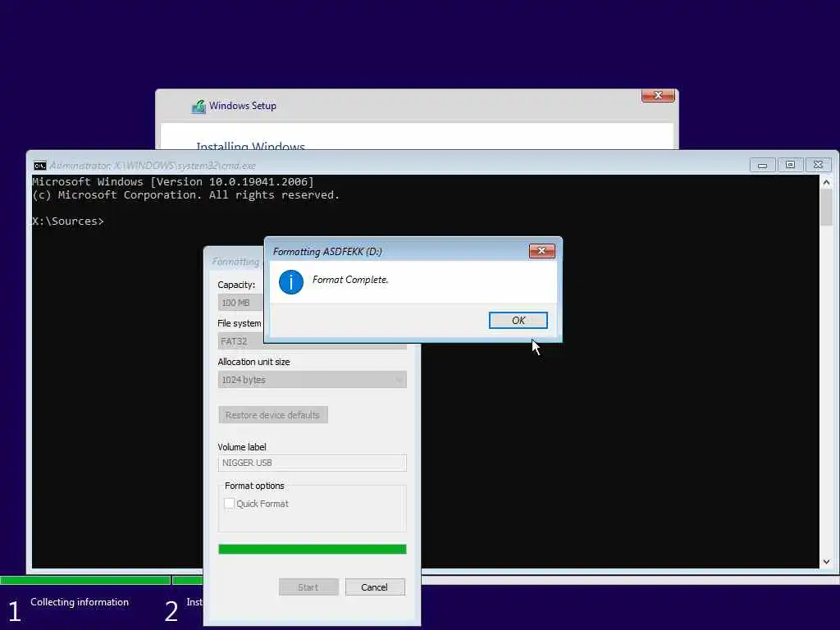
Task: Click the Collecting information step label
Action: tap(80, 602)
